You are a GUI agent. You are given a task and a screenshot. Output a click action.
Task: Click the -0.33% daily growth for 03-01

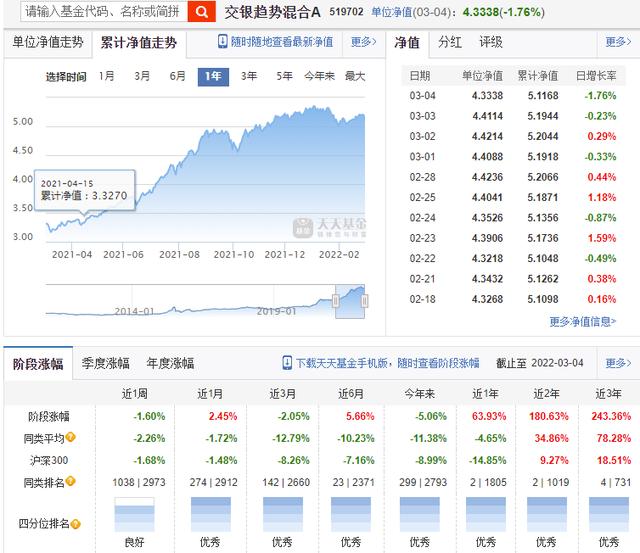pos(600,157)
